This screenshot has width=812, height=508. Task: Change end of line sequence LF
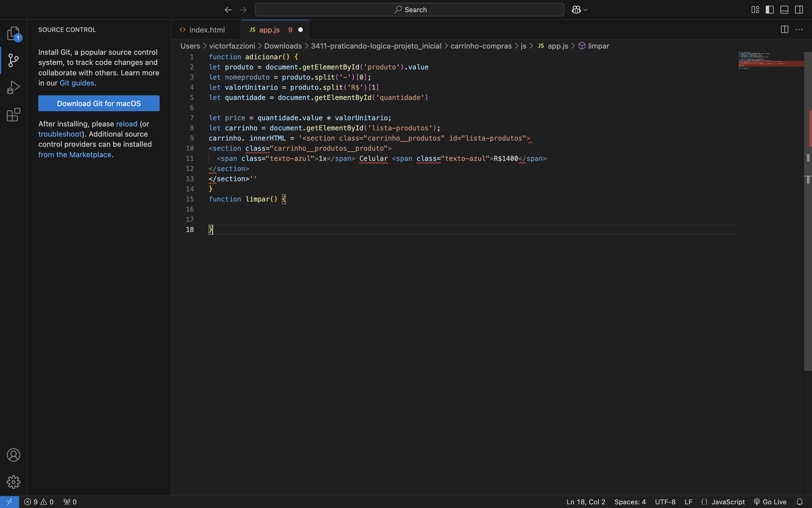(688, 502)
